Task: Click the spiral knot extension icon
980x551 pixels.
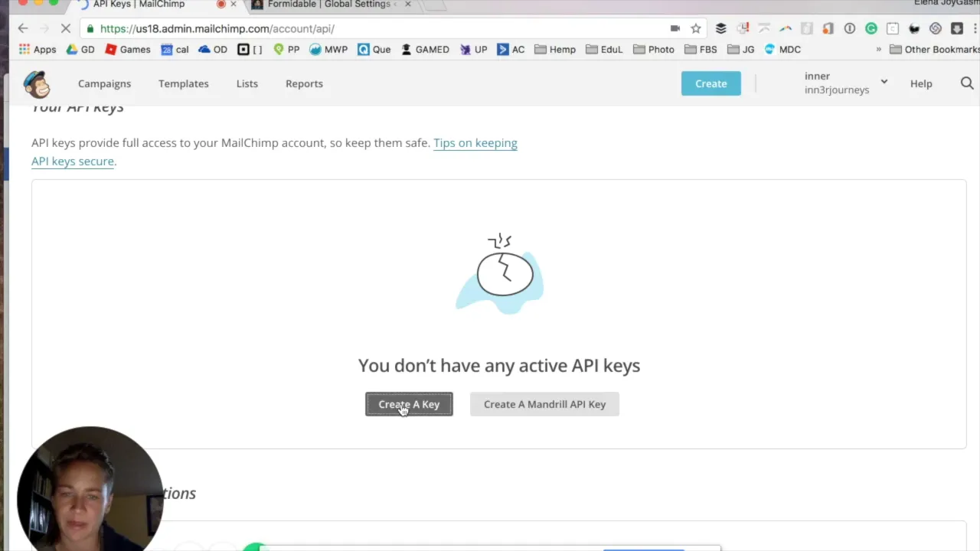Action: 936,28
